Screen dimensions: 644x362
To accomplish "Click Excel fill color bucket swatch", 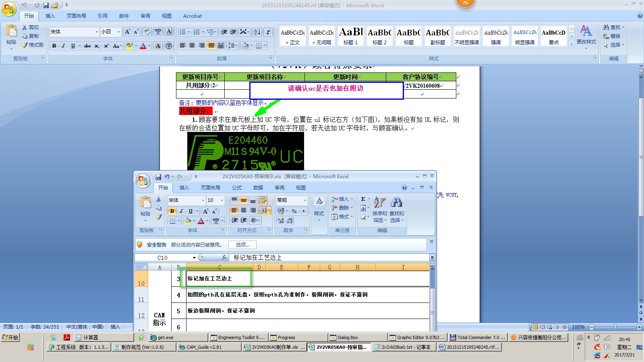I will [187, 221].
